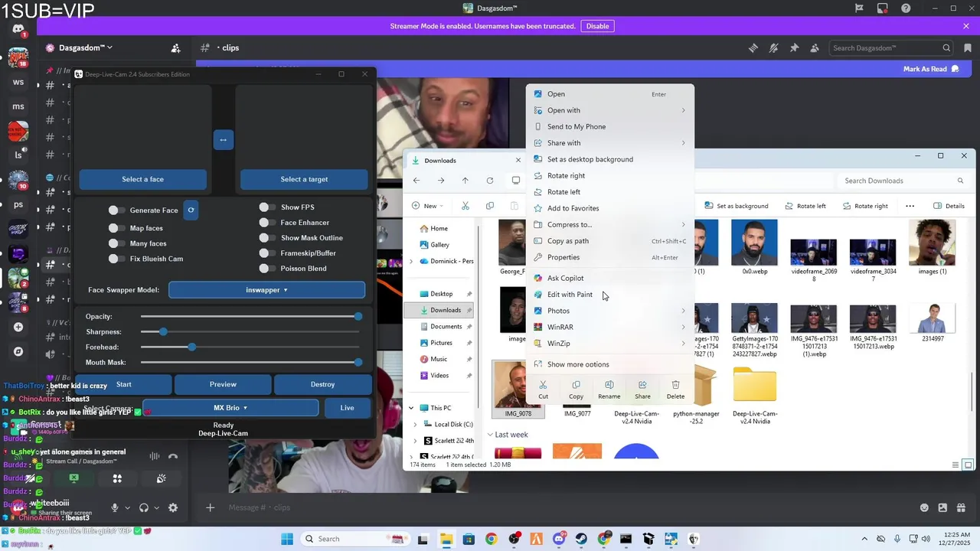980x551 pixels.
Task: Click on the Sharpness slider handle
Action: pyautogui.click(x=163, y=331)
